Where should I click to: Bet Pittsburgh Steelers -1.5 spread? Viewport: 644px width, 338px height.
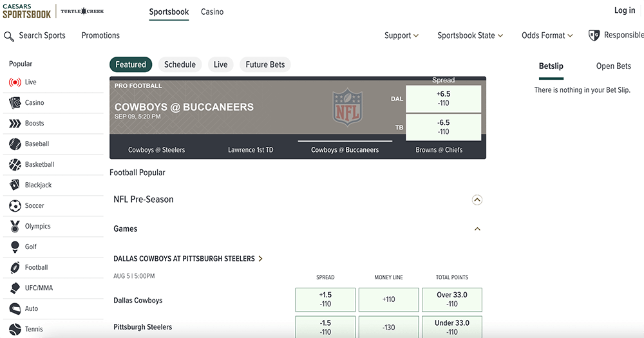pos(325,327)
